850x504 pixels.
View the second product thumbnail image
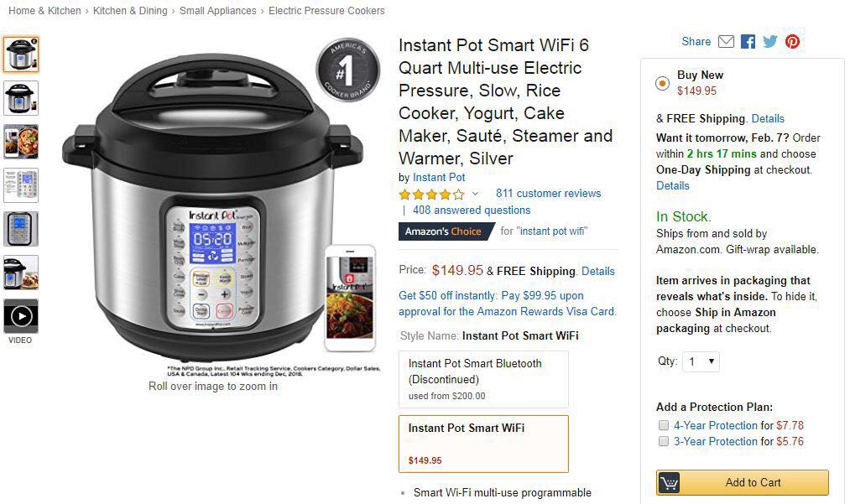[x=21, y=98]
